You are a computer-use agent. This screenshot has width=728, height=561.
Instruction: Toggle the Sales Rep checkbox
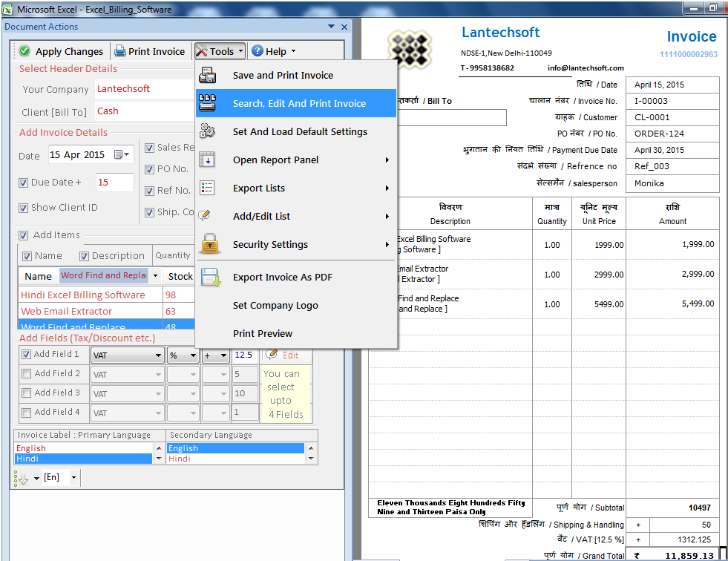[149, 148]
